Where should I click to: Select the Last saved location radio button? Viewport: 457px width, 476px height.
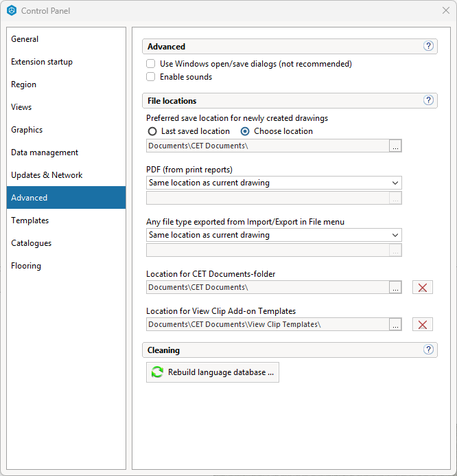pos(152,131)
